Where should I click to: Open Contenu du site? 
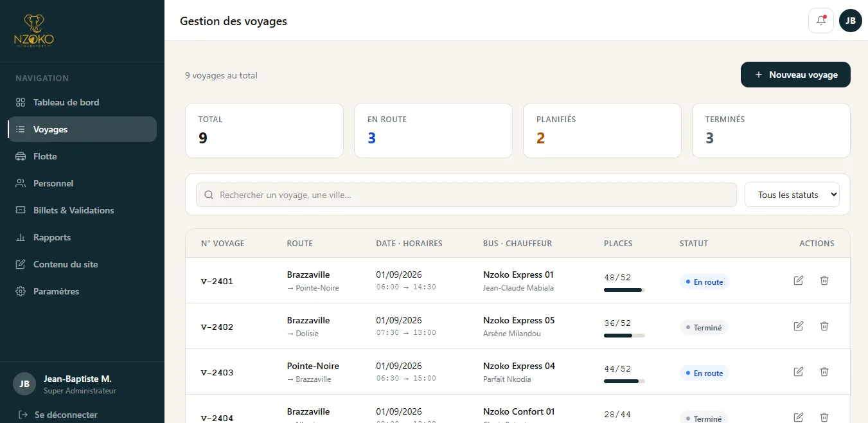82,264
